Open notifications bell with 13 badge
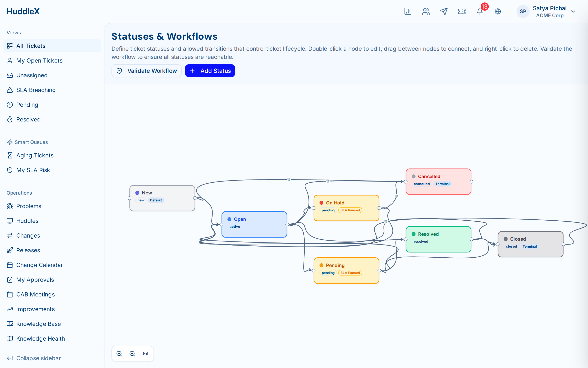The height and width of the screenshot is (368, 588). pos(480,11)
